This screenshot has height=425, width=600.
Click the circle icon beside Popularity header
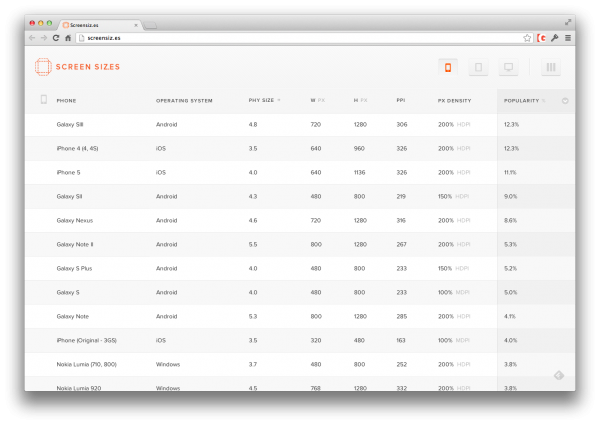pos(565,101)
